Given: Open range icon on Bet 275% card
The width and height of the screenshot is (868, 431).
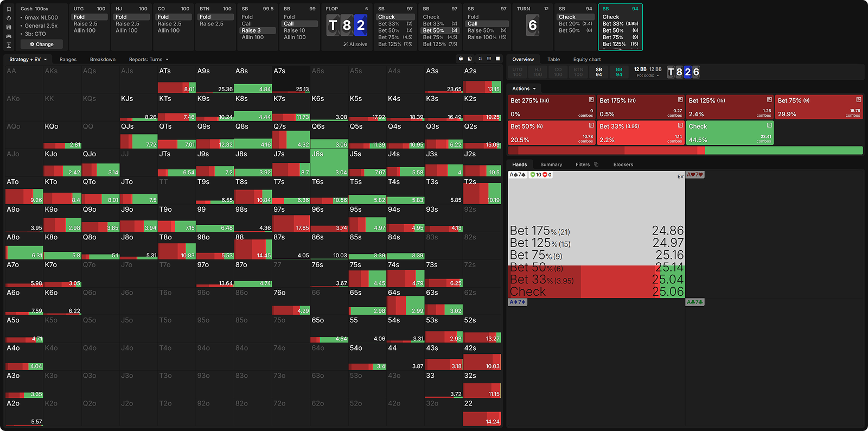Looking at the screenshot, I should [591, 100].
